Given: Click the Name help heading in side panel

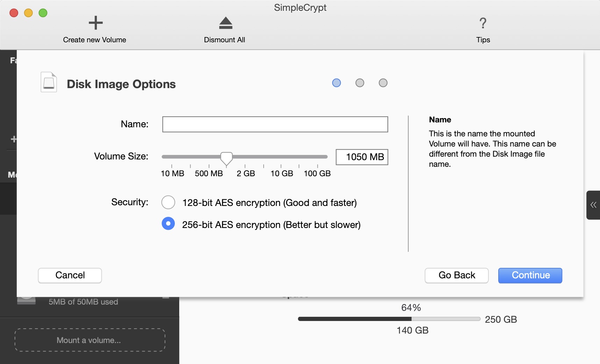Looking at the screenshot, I should (440, 120).
